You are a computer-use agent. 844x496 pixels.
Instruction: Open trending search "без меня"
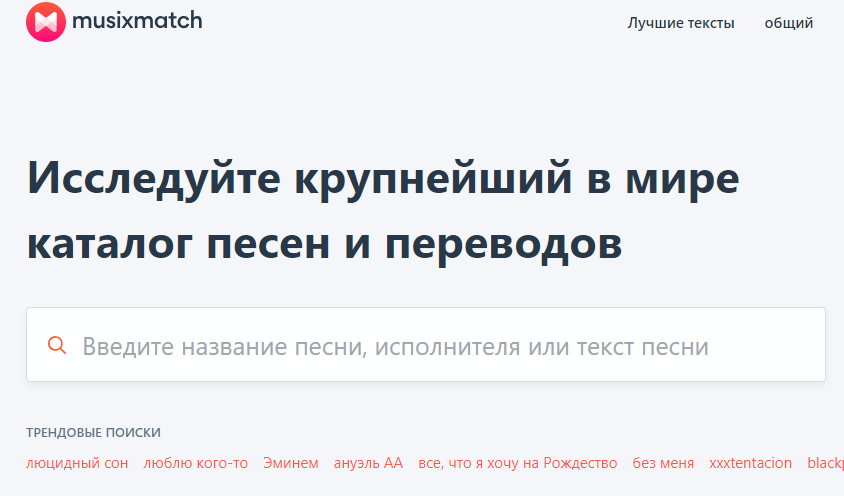[663, 463]
